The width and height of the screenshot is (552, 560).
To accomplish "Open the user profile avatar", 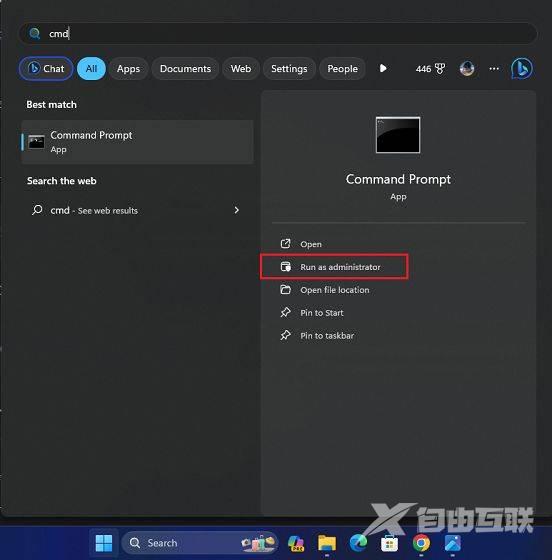I will coord(467,68).
